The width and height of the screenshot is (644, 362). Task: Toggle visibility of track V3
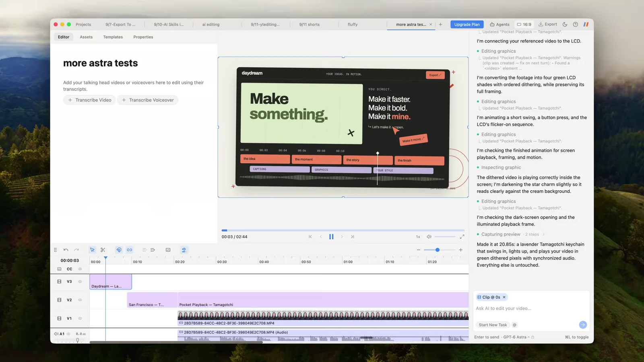[80, 282]
